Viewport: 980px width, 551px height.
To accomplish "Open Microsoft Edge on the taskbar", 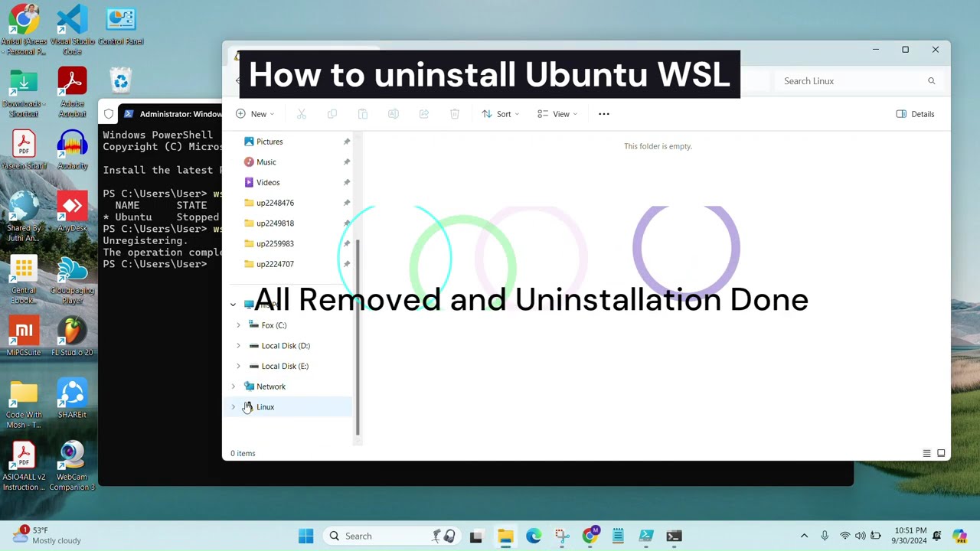I will pos(534,536).
